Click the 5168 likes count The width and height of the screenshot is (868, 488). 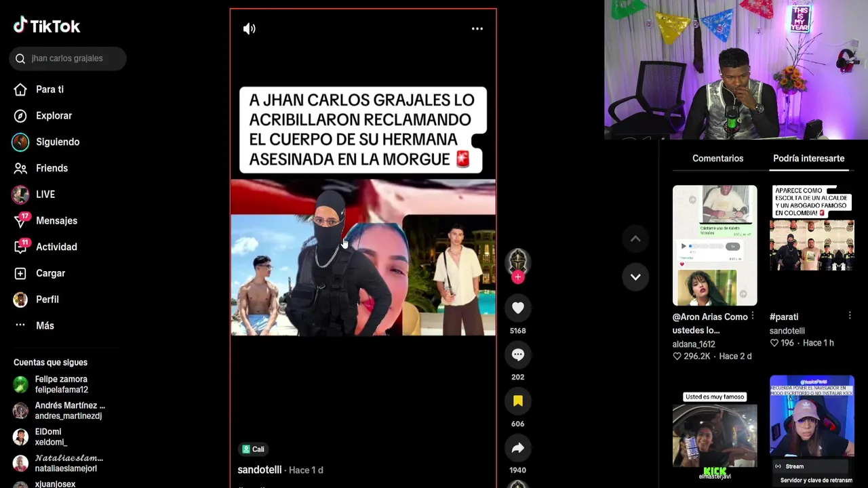click(517, 331)
